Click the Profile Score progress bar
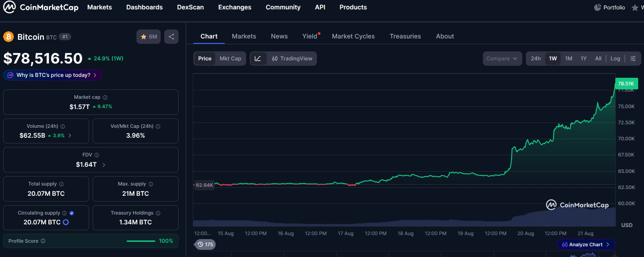Screen dimensions: 644x257 [141, 241]
